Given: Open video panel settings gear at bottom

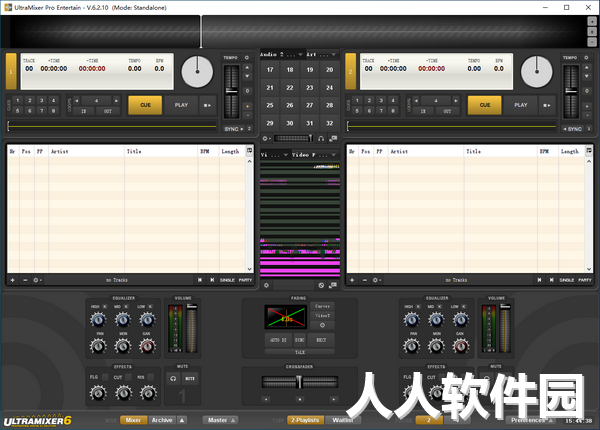Looking at the screenshot, I should tap(266, 285).
